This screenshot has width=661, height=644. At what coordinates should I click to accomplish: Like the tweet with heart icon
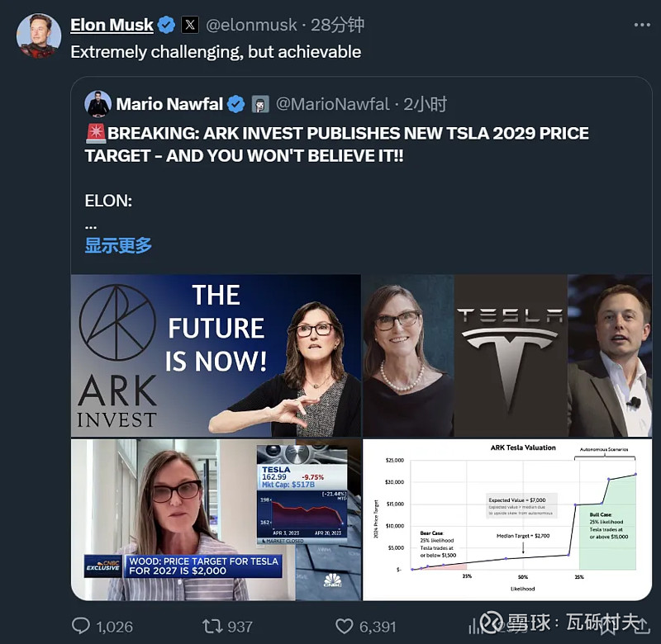click(345, 626)
